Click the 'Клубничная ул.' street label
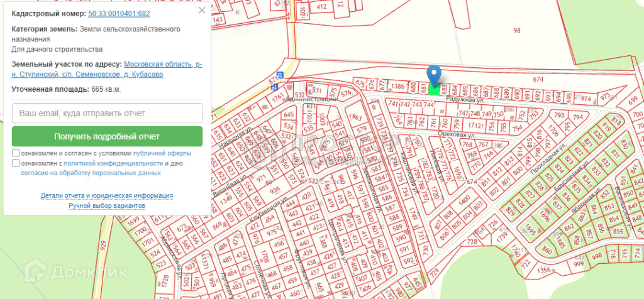The width and height of the screenshot is (644, 299). pos(269,209)
